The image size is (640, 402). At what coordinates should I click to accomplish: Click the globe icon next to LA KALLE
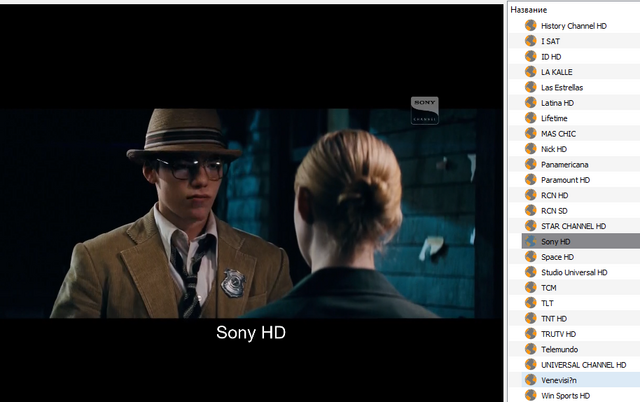click(531, 71)
